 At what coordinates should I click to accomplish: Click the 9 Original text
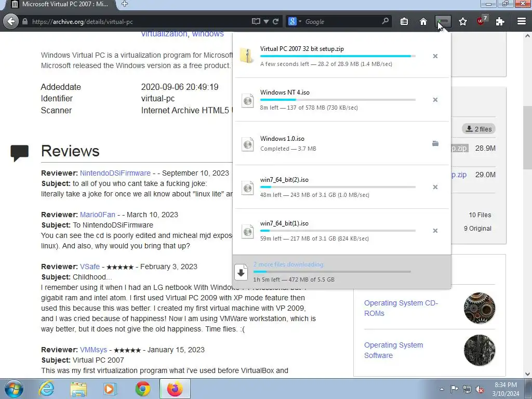(477, 229)
